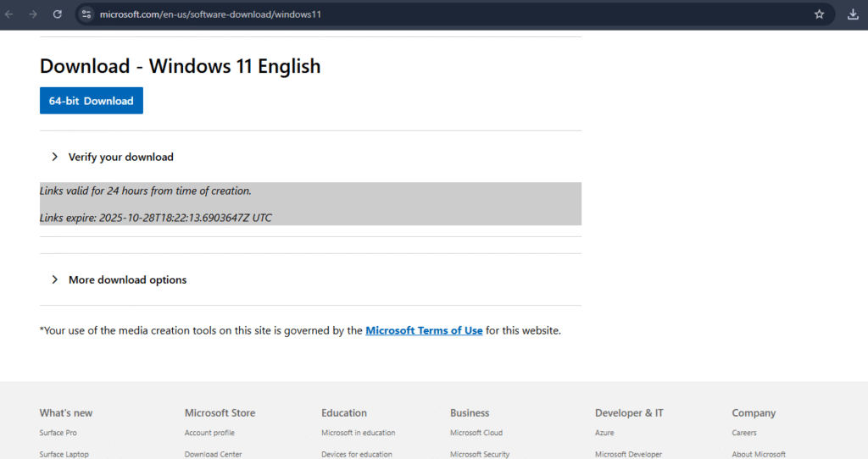Reload the page with refresh icon
The height and width of the screenshot is (459, 868).
(x=57, y=14)
